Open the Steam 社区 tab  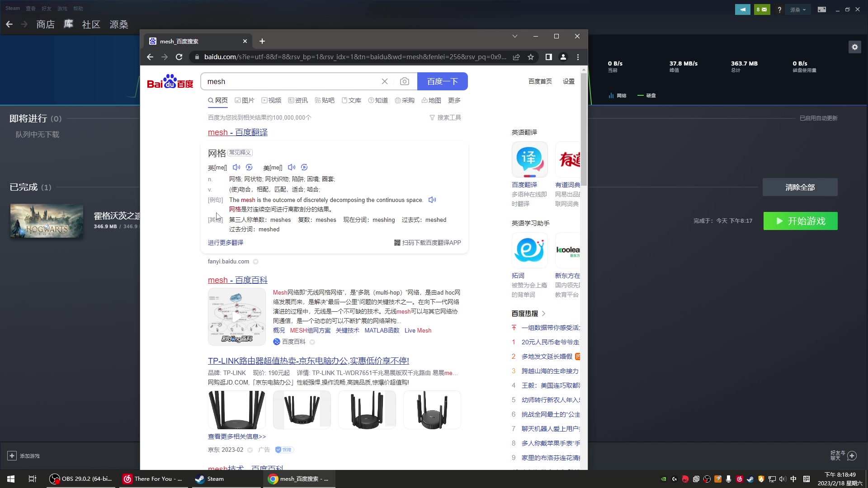coord(91,24)
